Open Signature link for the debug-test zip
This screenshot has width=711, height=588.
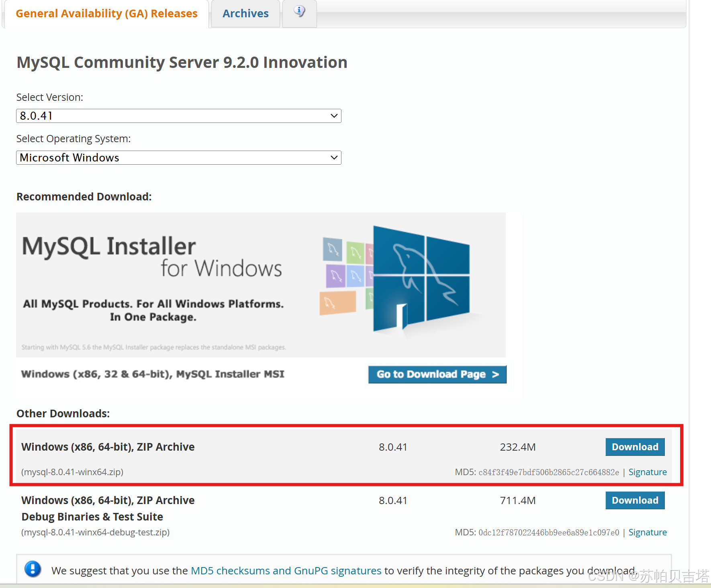click(x=648, y=533)
